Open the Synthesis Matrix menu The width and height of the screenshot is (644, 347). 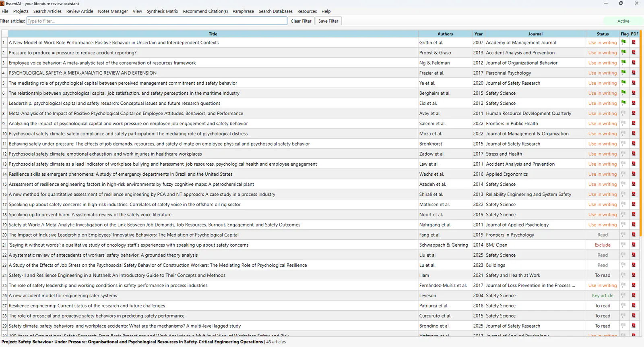click(x=162, y=11)
